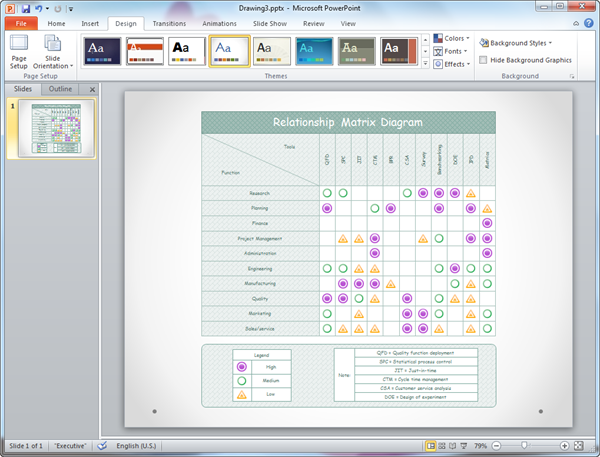Open Page Setup dialog
The height and width of the screenshot is (457, 600).
(19, 51)
